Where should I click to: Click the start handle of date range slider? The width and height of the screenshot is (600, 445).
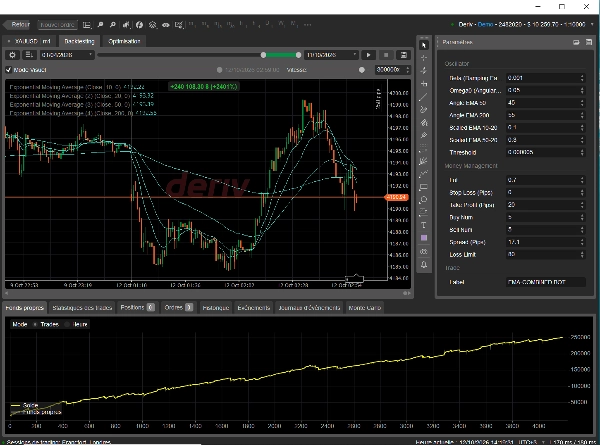[x=263, y=55]
